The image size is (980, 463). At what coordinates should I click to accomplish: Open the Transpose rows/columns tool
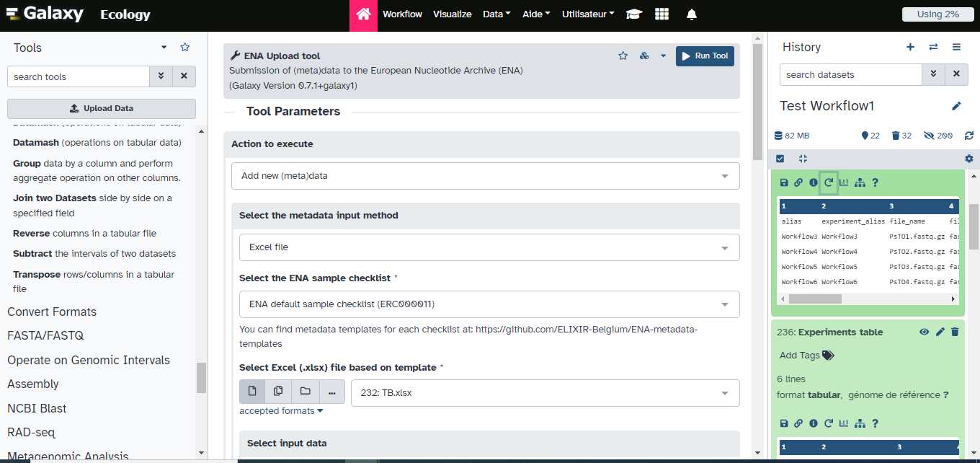point(94,281)
